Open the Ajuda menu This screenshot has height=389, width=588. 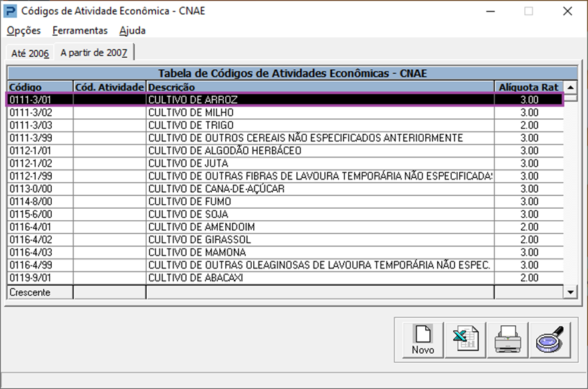tap(132, 31)
